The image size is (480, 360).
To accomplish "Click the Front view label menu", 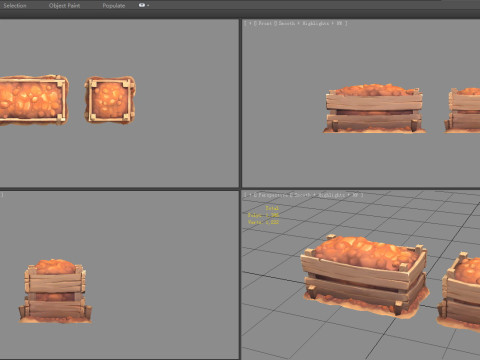I will pyautogui.click(x=265, y=23).
